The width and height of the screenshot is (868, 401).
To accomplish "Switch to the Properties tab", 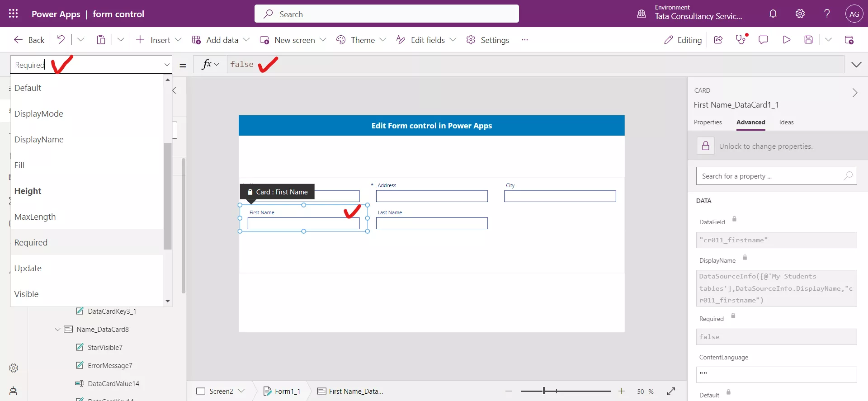I will coord(708,123).
